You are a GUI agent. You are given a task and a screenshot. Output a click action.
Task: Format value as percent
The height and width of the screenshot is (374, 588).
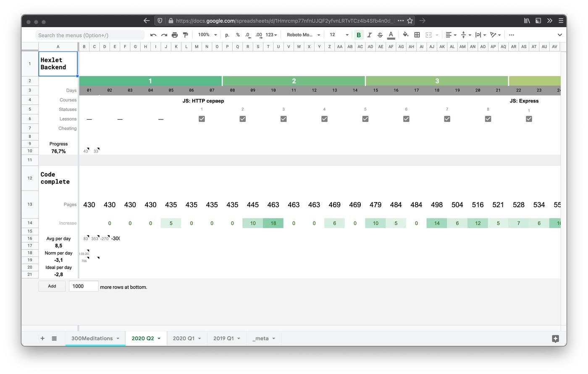(x=238, y=35)
